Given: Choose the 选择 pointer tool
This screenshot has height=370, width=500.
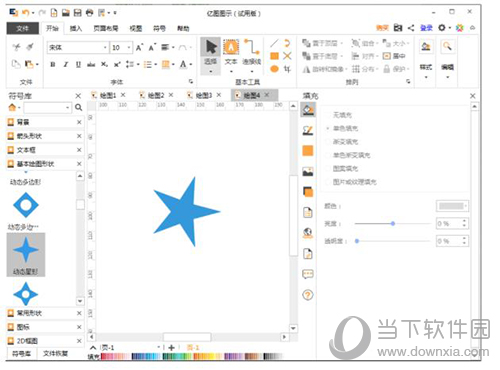Looking at the screenshot, I should 211,56.
